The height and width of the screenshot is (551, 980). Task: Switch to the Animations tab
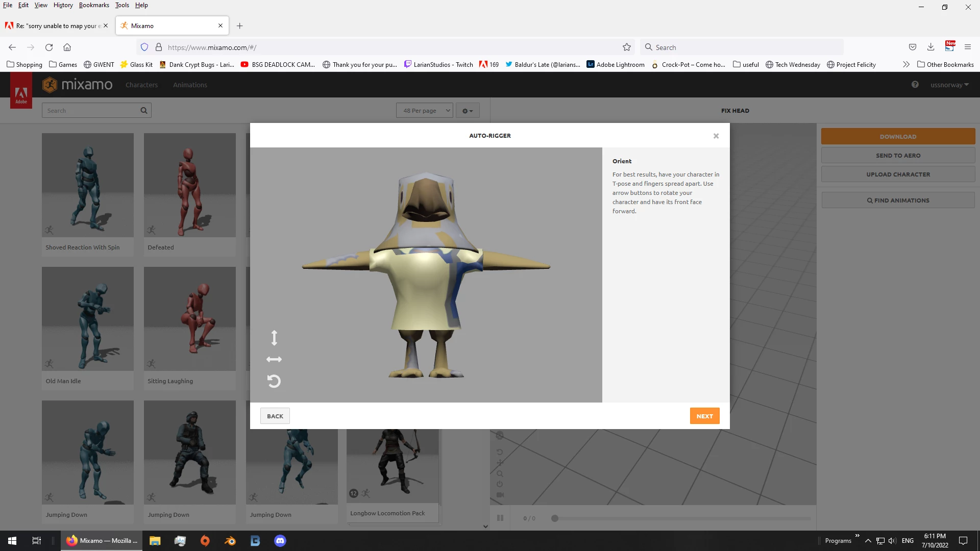point(190,85)
